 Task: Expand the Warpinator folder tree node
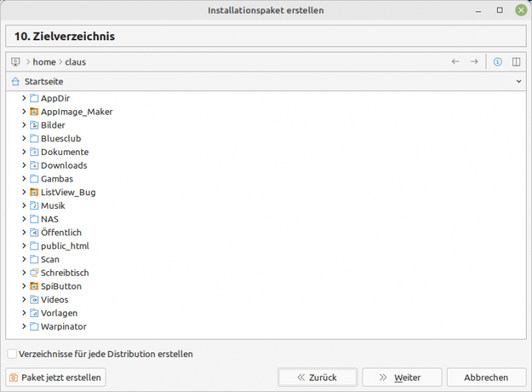(24, 327)
